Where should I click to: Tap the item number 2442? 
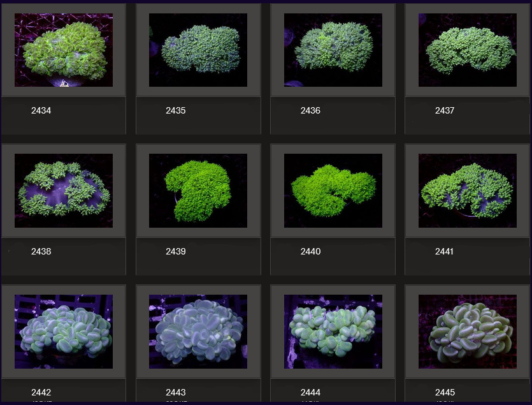click(x=41, y=392)
